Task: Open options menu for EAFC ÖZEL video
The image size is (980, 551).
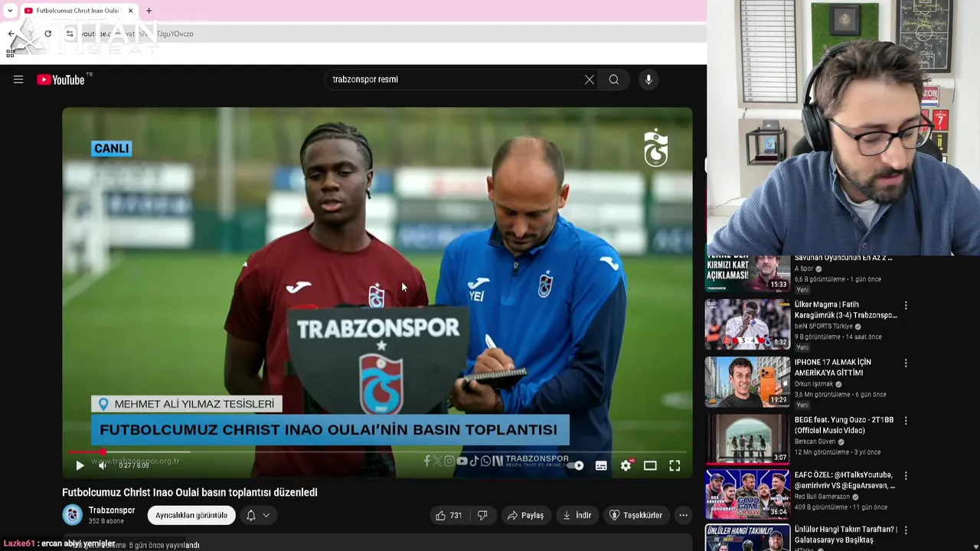Action: point(906,476)
